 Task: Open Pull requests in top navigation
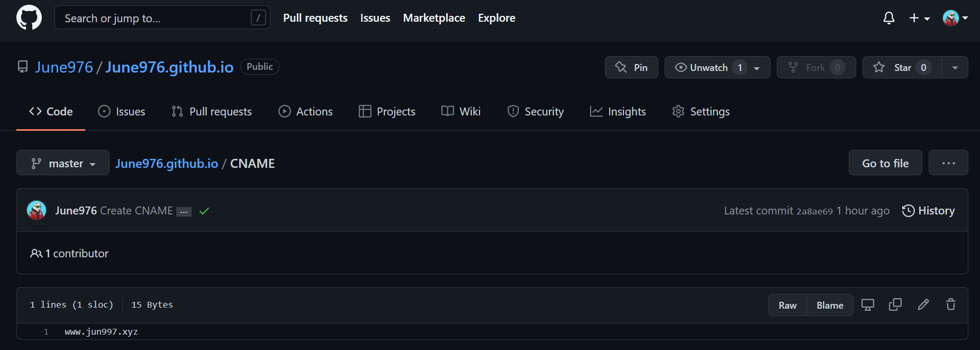[x=315, y=18]
